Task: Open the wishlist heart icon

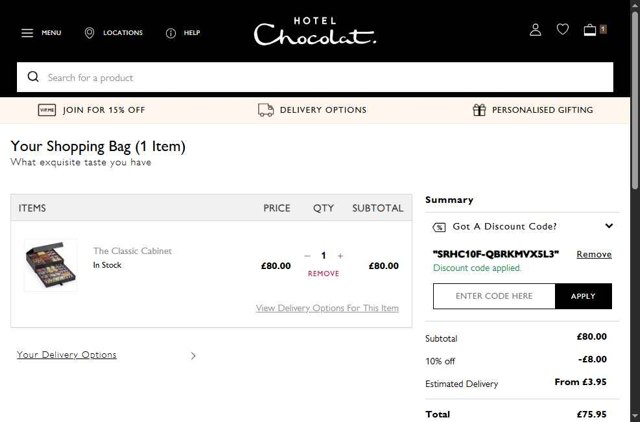Action: pos(562,29)
